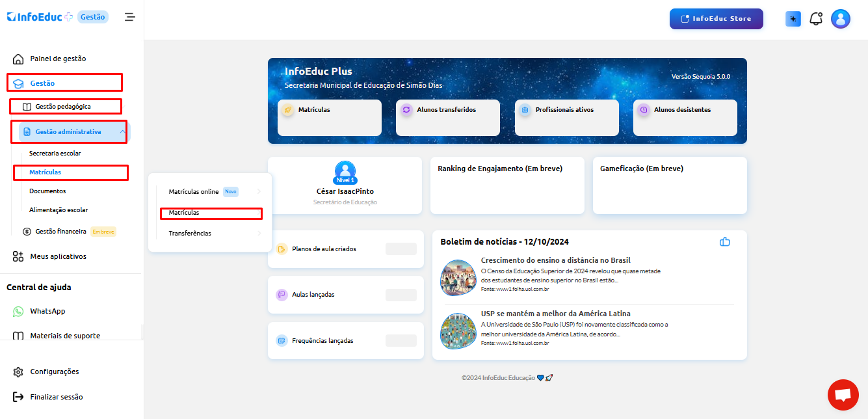This screenshot has height=419, width=868.
Task: Click the Alunos transferidos purple icon
Action: coord(406,110)
